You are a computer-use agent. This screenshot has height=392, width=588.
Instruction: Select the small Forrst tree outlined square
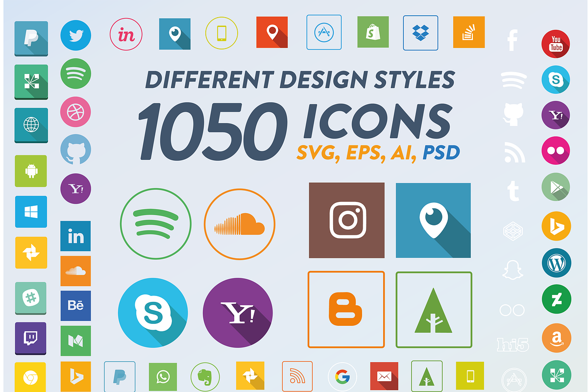click(427, 376)
